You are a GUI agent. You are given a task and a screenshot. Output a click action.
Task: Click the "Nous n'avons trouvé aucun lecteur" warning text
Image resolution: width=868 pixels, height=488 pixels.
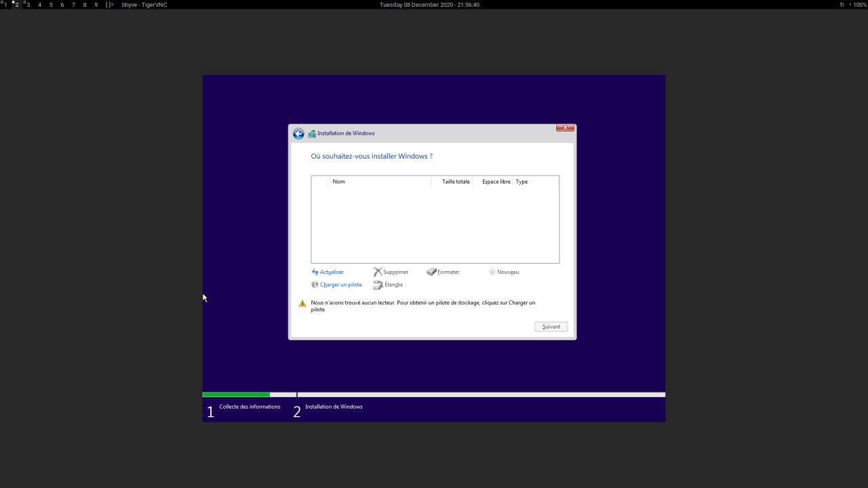423,306
